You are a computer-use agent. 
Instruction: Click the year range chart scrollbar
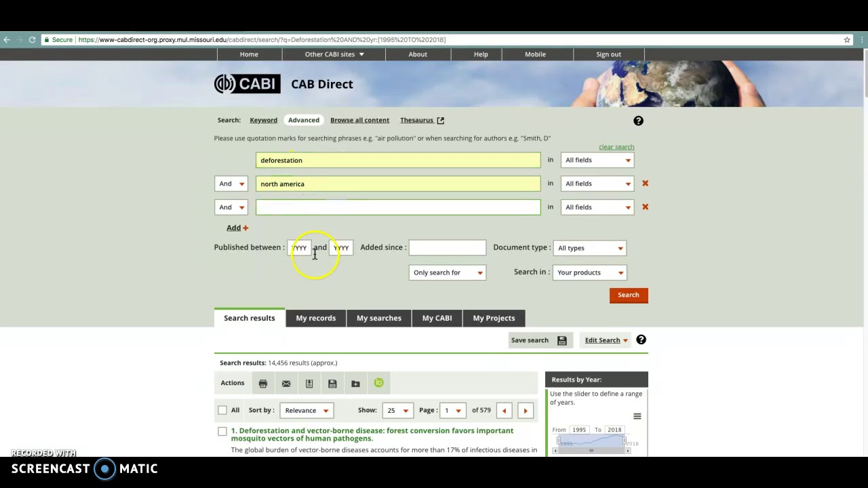click(591, 451)
